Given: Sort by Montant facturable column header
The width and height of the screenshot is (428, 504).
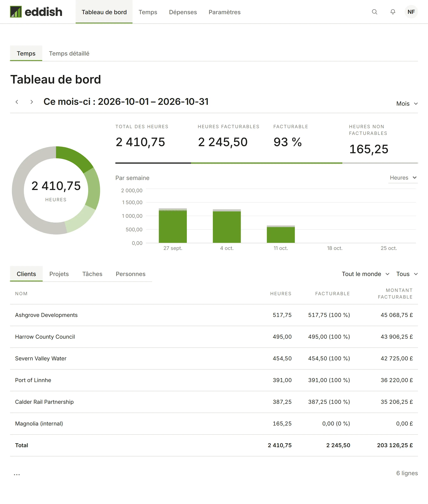Looking at the screenshot, I should pos(395,294).
